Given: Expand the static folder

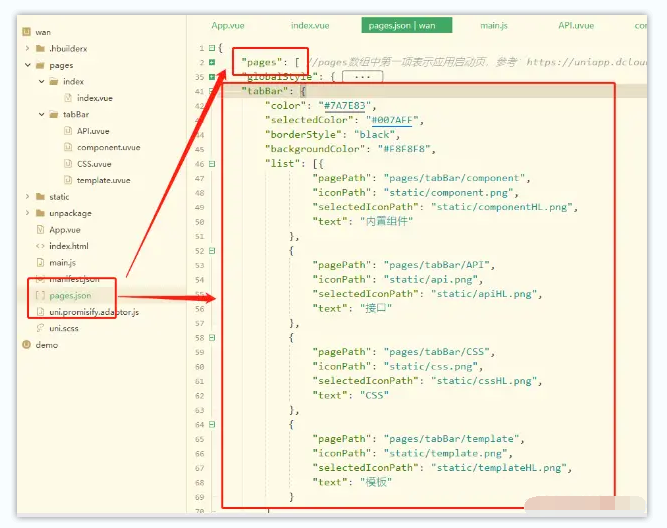Looking at the screenshot, I should 26,197.
